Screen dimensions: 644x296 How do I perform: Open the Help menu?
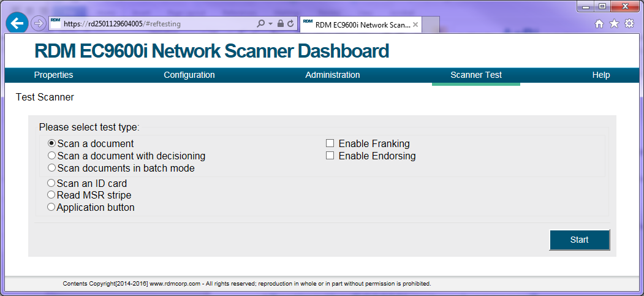coord(601,75)
